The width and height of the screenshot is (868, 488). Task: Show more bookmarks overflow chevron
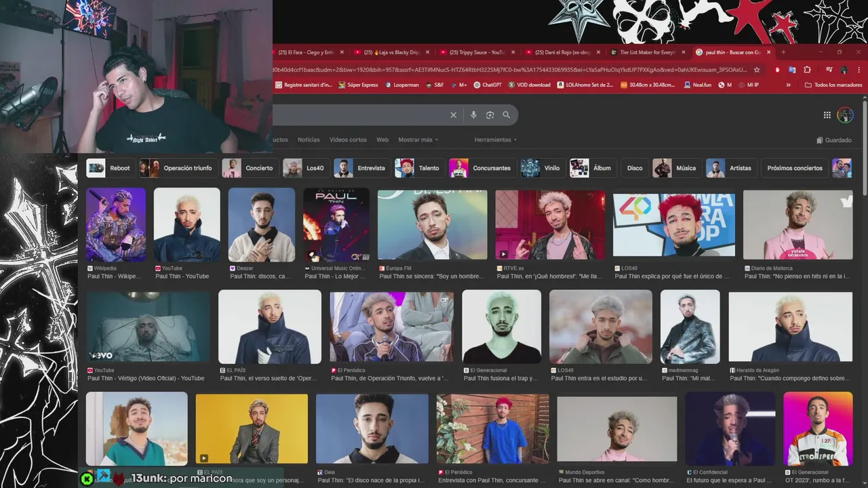pos(788,85)
